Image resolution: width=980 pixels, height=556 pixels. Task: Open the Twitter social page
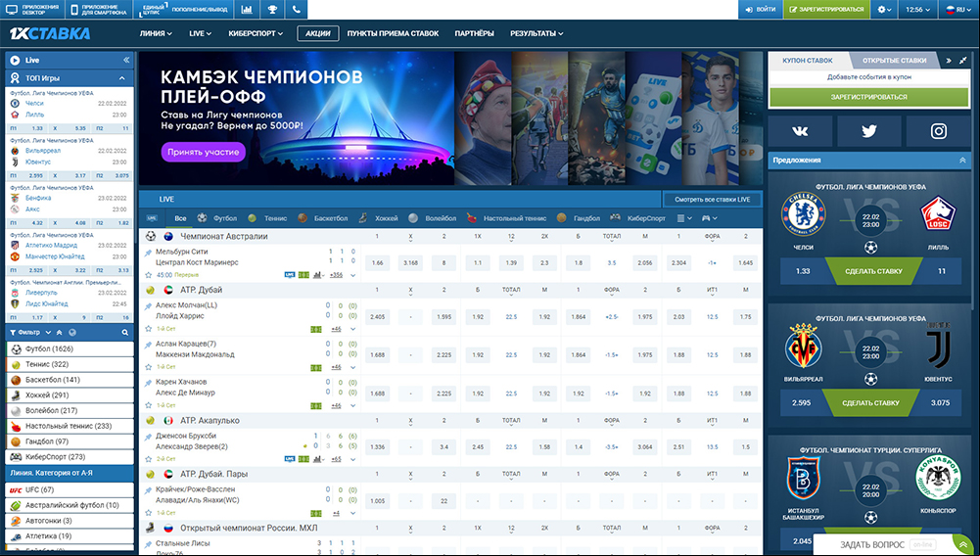click(x=868, y=130)
